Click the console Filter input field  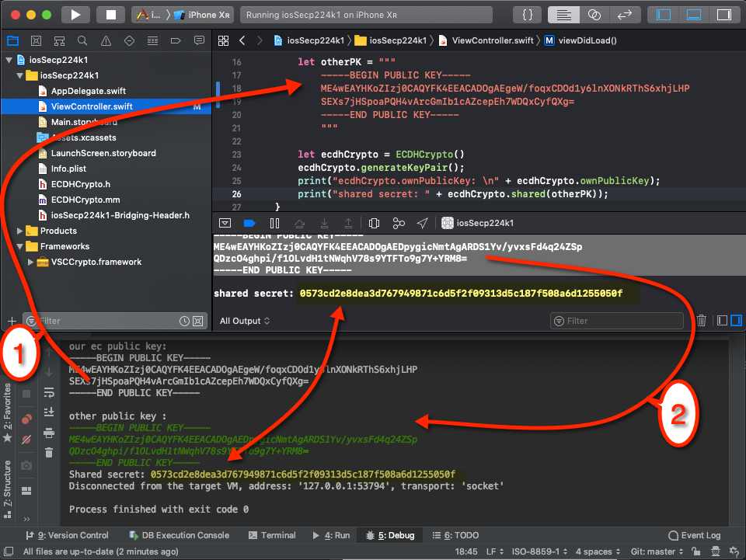click(617, 321)
